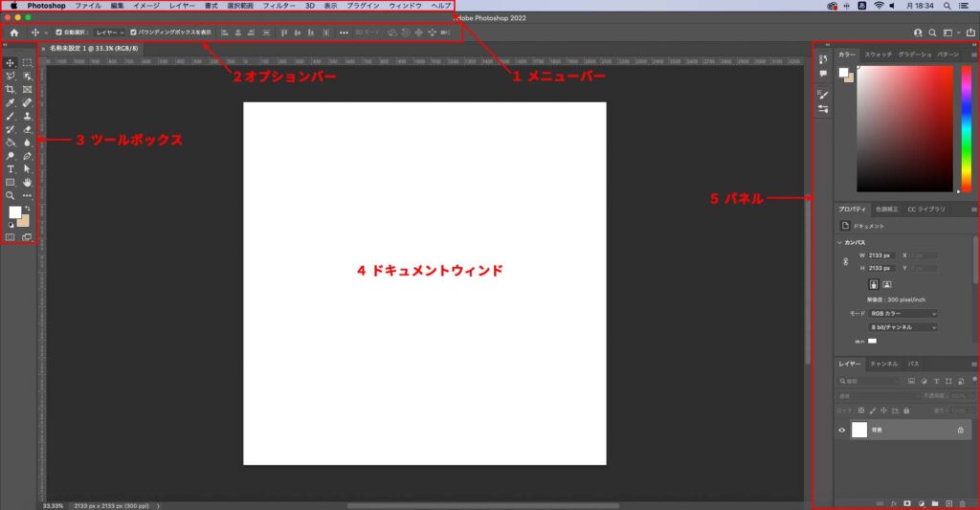
Task: Open the Edit Toolbar three-dots button
Action: pyautogui.click(x=28, y=195)
